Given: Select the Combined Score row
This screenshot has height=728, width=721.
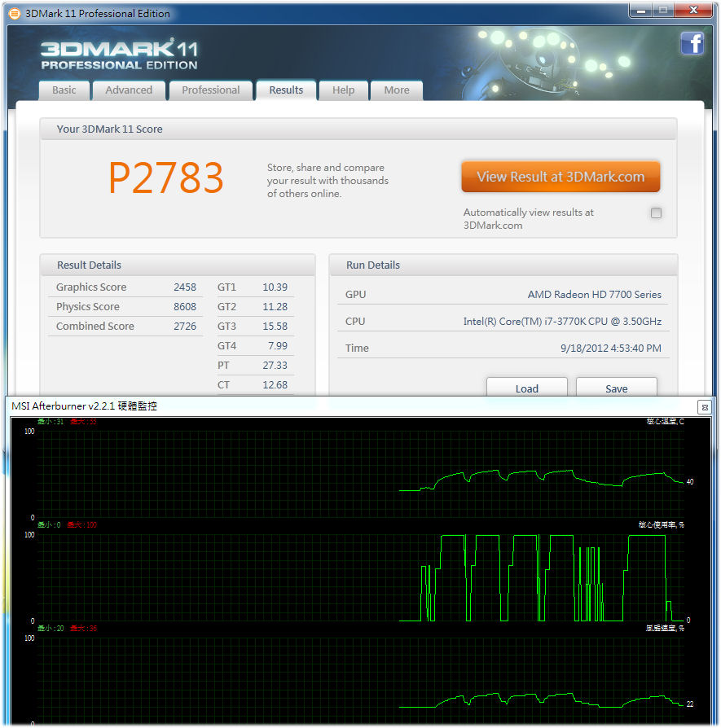Looking at the screenshot, I should coord(126,326).
